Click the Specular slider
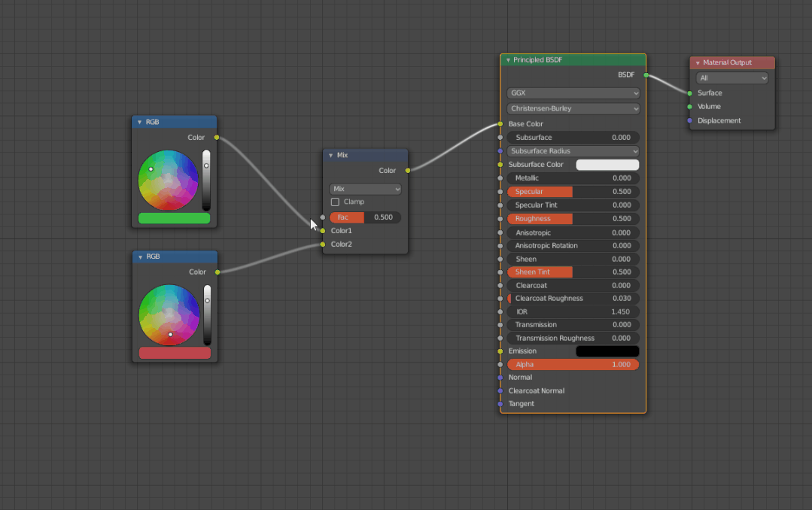Image resolution: width=812 pixels, height=510 pixels. (573, 192)
